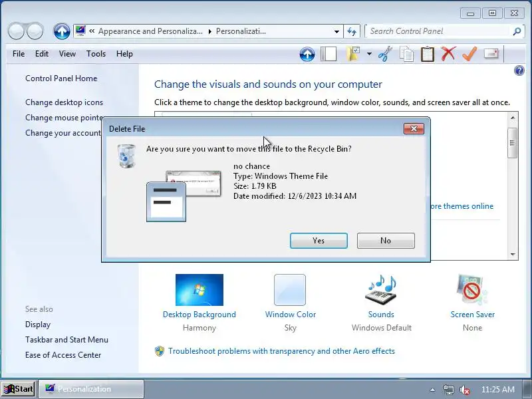Click the Sounds link text

[x=381, y=315]
